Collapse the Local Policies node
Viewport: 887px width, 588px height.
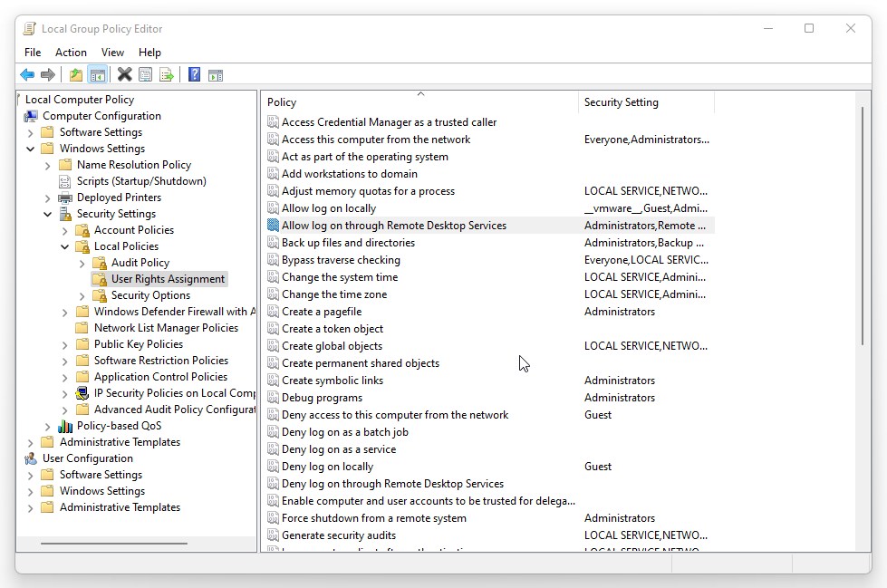pos(64,246)
